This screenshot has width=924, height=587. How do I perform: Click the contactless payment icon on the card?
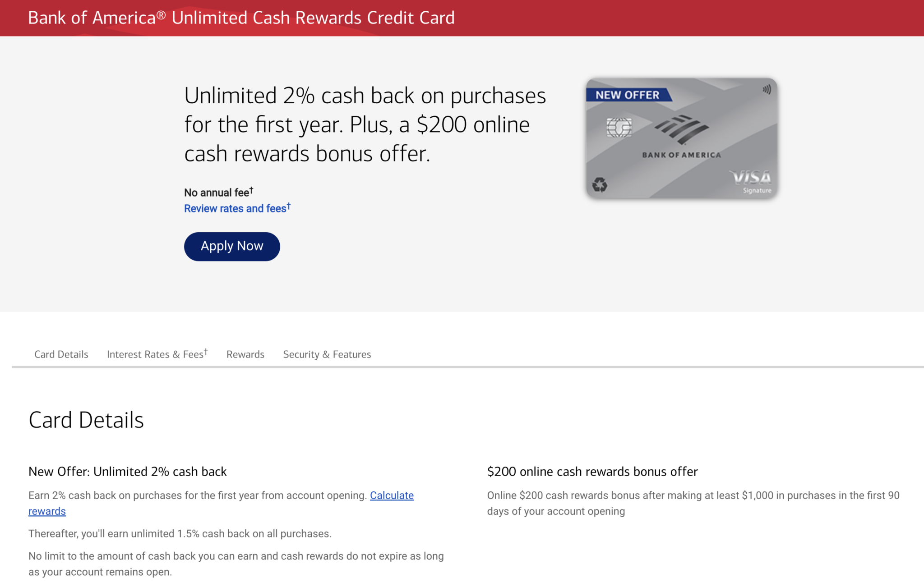point(766,91)
